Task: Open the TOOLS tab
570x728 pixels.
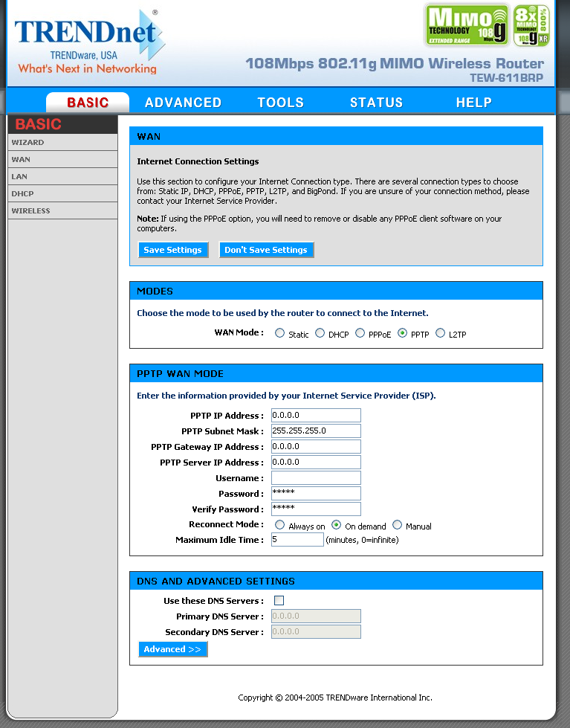Action: pos(281,102)
